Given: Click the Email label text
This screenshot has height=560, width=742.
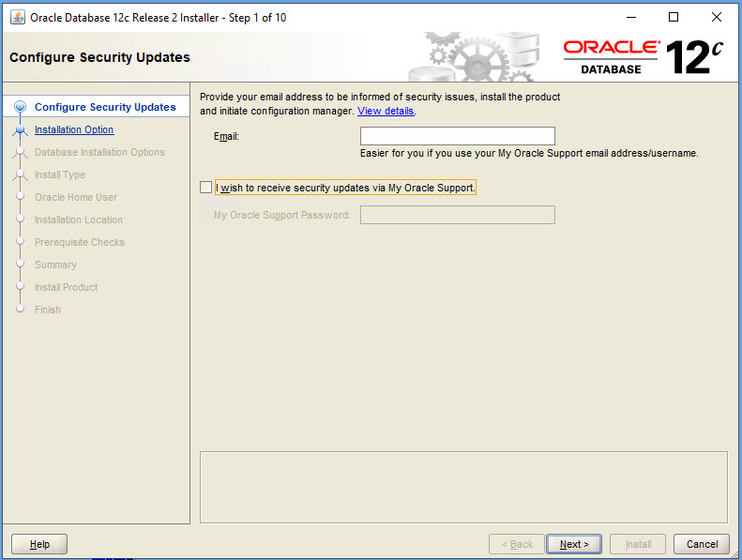Looking at the screenshot, I should pyautogui.click(x=226, y=136).
